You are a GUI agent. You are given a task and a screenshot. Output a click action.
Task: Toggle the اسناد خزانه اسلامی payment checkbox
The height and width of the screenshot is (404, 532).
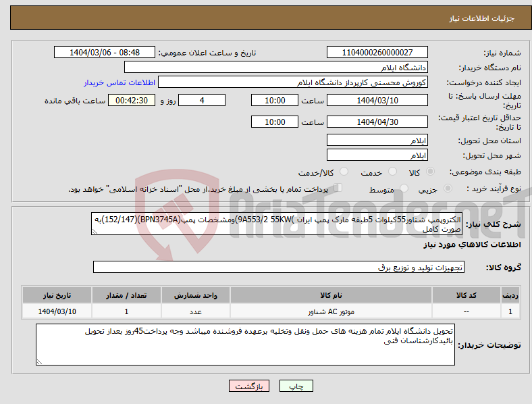coord(338,187)
